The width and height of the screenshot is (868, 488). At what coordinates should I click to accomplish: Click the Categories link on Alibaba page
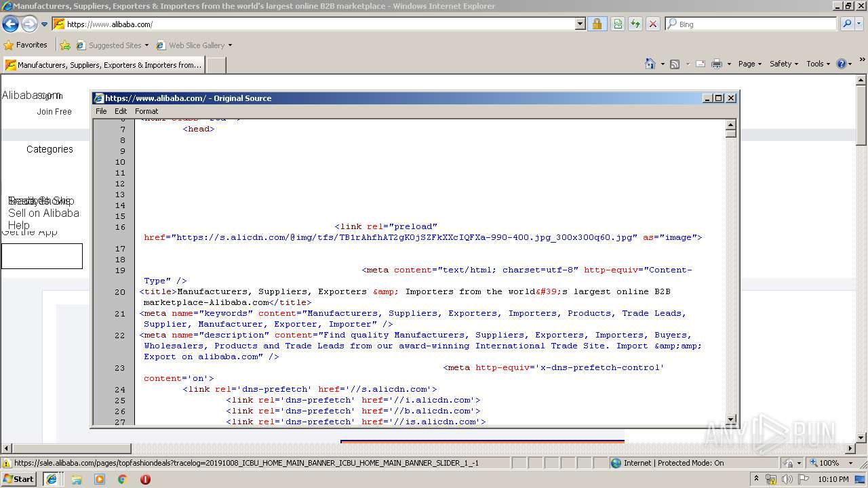click(50, 149)
